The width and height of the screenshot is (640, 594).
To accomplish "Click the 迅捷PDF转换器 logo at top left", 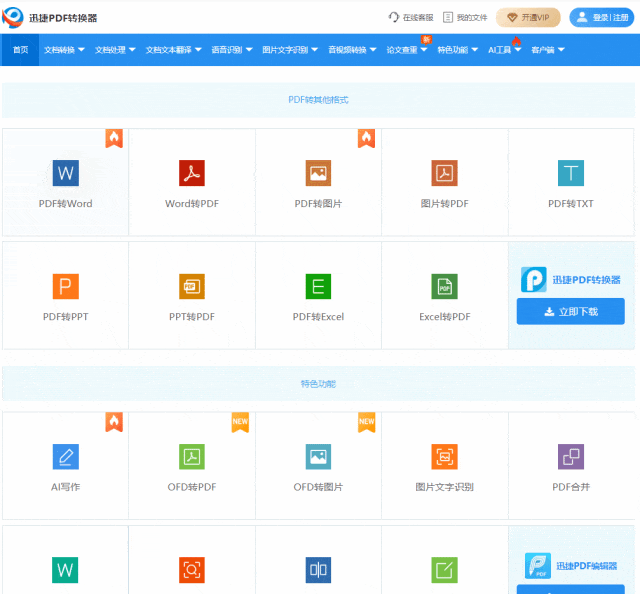I will pos(13,18).
